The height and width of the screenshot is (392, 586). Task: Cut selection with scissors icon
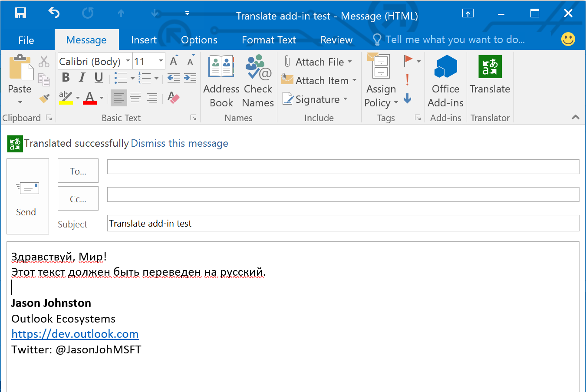tap(44, 61)
